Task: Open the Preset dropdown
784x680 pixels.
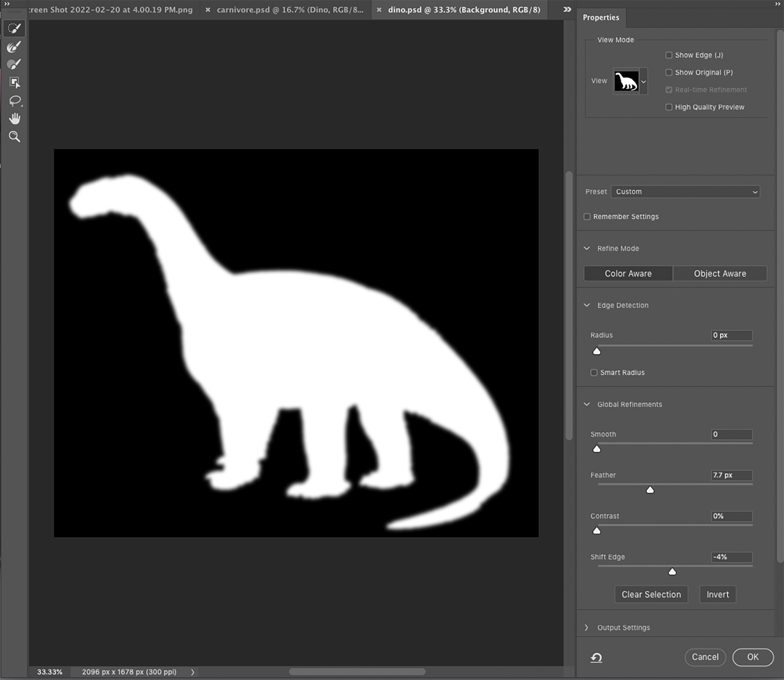Action: 685,192
